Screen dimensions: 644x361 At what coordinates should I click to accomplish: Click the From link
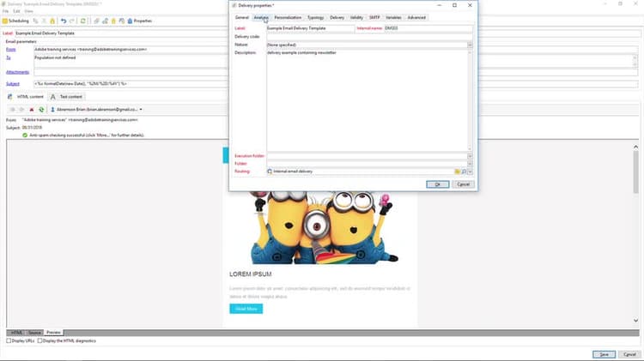tap(10, 49)
